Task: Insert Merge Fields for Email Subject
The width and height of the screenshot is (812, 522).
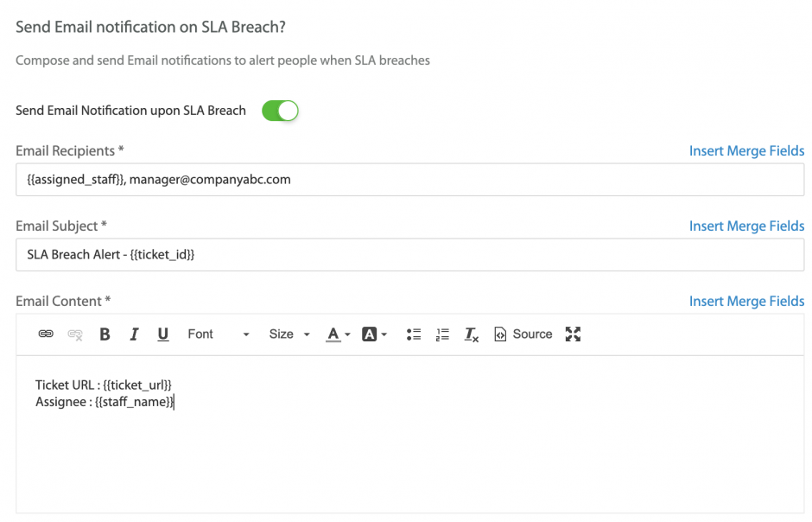Action: (x=746, y=226)
